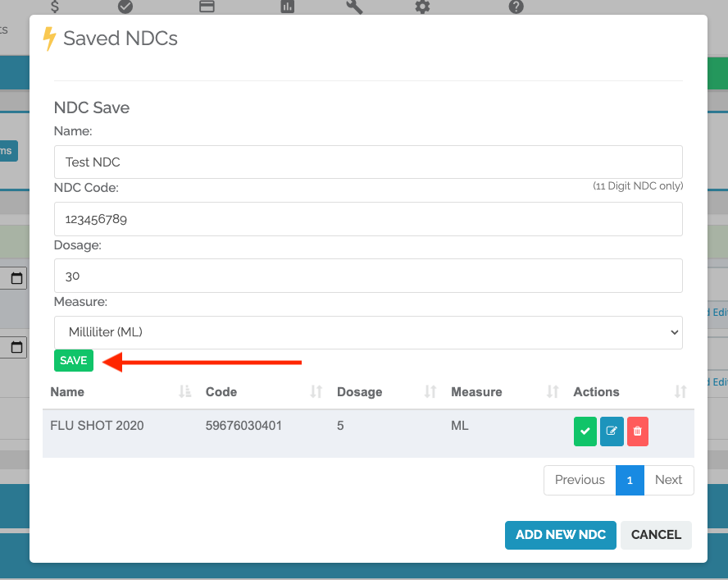The width and height of the screenshot is (728, 580).
Task: Open the credit card icon in top toolbar
Action: [x=207, y=6]
